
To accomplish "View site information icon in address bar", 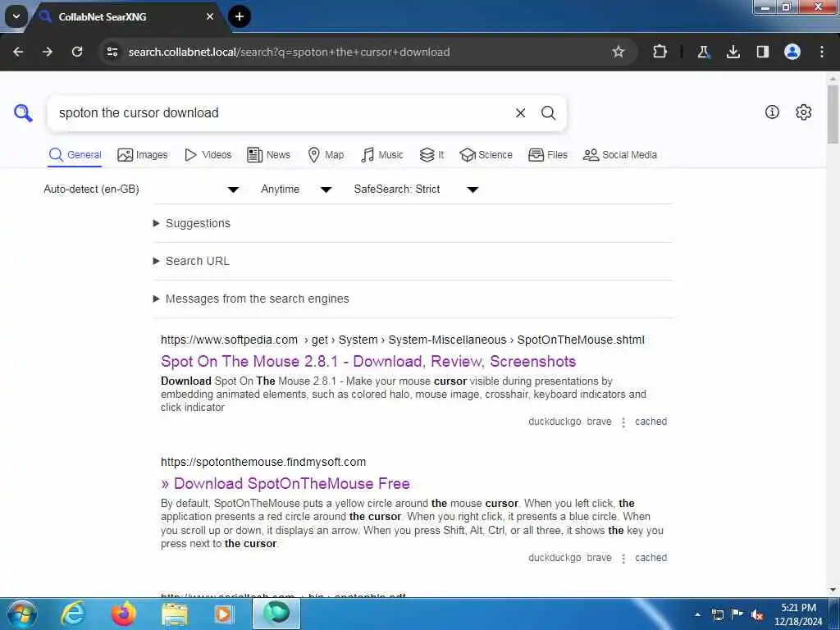I will (112, 52).
